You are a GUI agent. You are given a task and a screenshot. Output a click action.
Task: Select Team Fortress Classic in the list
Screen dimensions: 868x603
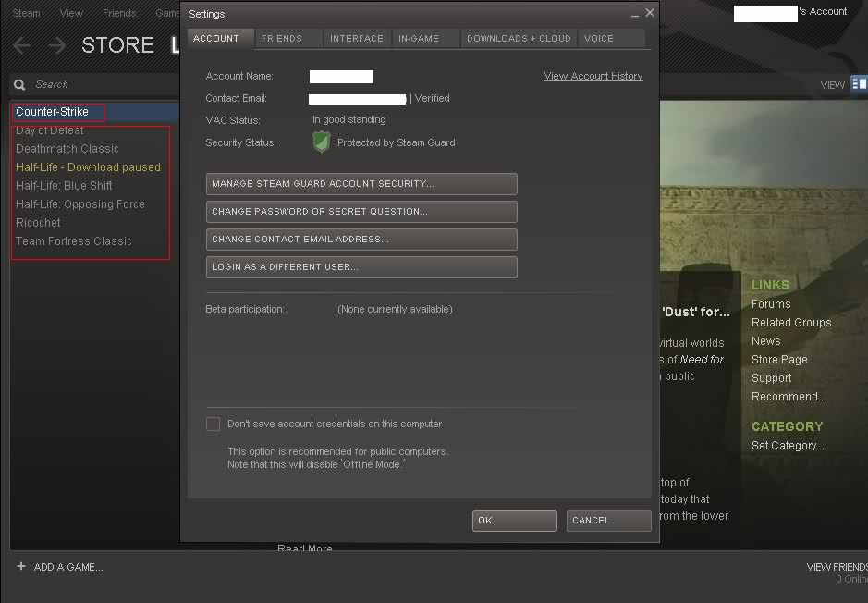click(x=74, y=241)
